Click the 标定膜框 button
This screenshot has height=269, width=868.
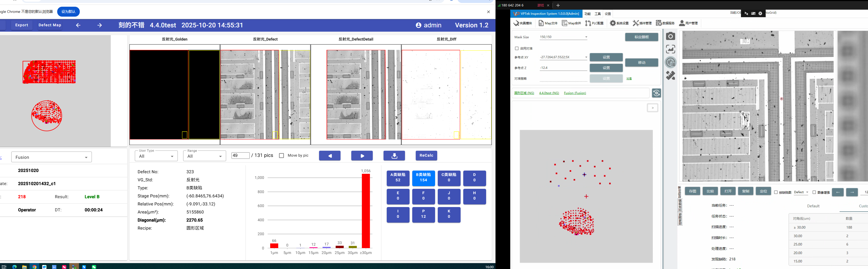pyautogui.click(x=641, y=37)
